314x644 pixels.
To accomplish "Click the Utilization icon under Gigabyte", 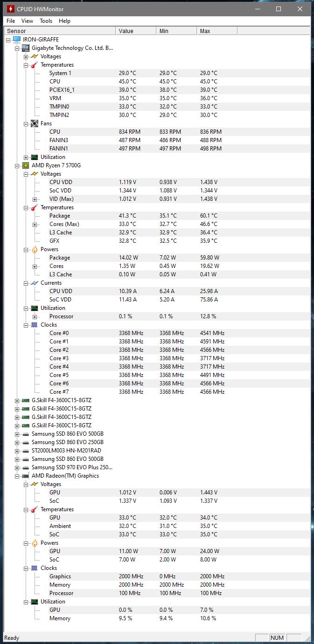I will click(35, 157).
